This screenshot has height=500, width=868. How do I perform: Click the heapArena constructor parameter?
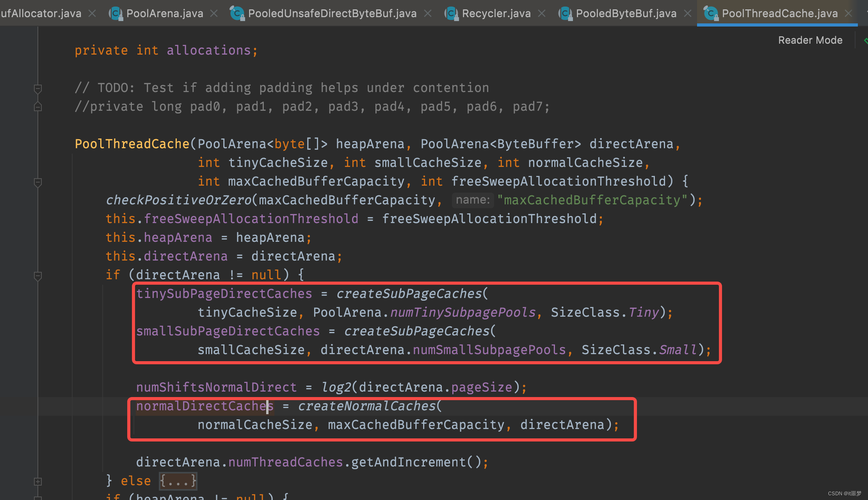coord(370,144)
